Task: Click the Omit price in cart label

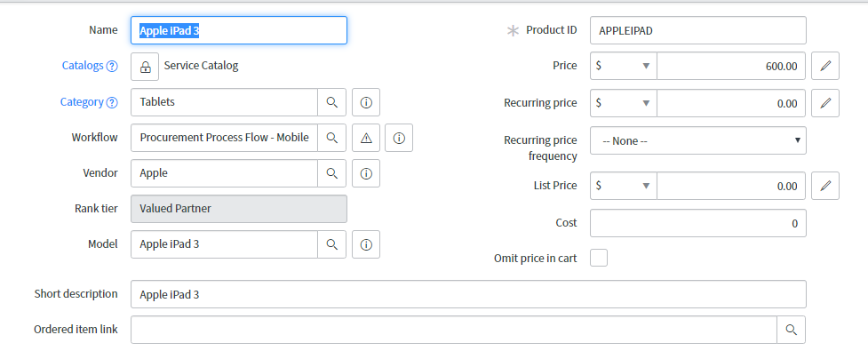Action: (536, 258)
